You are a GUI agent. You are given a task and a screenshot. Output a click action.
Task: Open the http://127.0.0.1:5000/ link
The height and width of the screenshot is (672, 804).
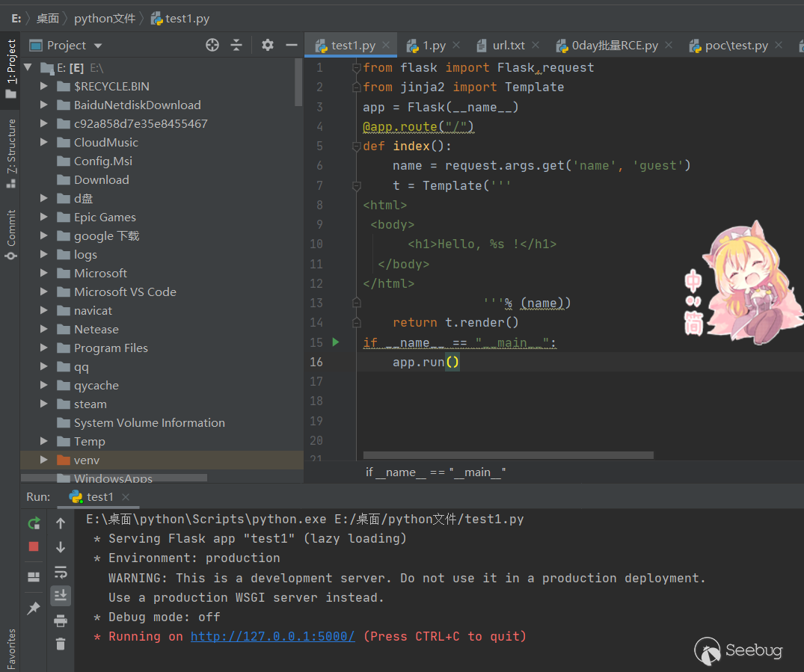point(273,637)
